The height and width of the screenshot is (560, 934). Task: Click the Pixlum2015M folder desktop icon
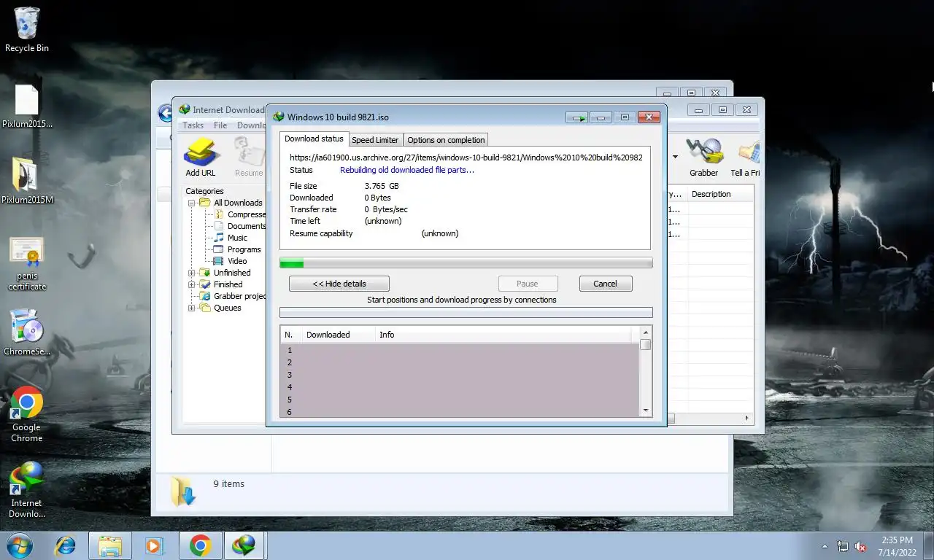(x=27, y=180)
